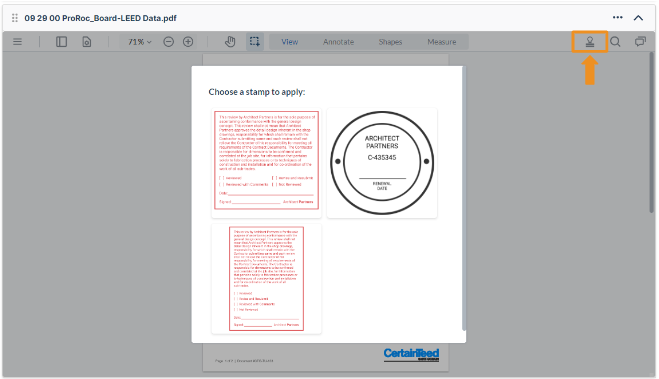
Task: Activate the area selection tool
Action: tap(255, 42)
